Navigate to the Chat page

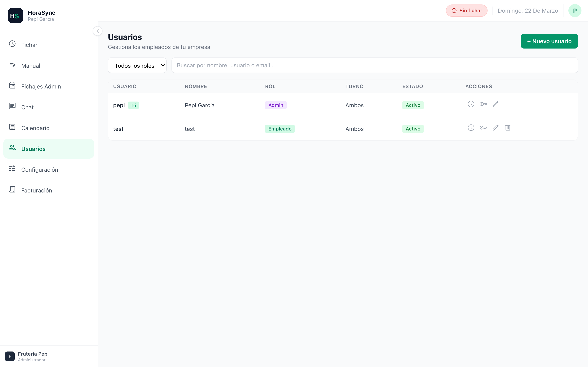point(27,107)
